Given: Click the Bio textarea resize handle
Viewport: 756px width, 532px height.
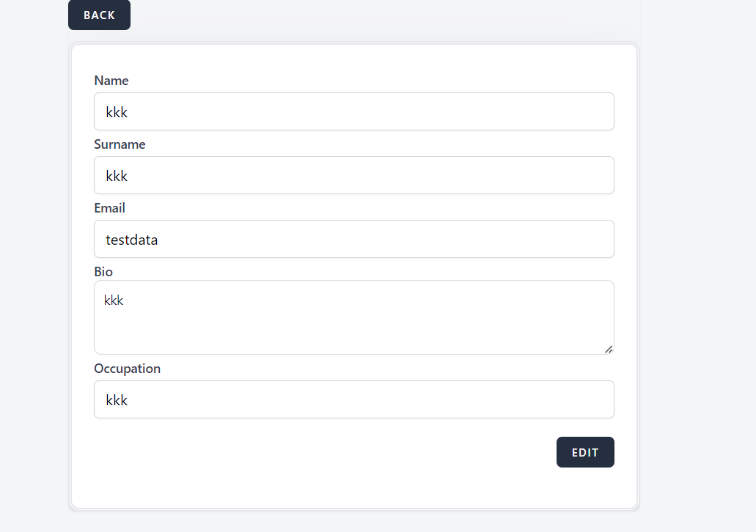Looking at the screenshot, I should point(609,350).
